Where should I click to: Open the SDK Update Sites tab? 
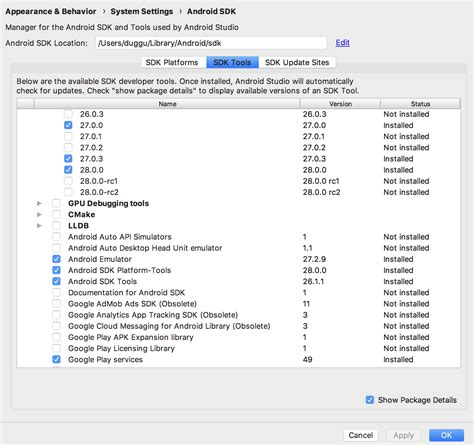tap(297, 62)
